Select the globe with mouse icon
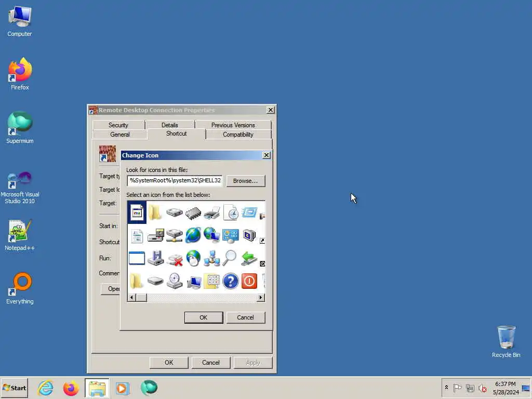The image size is (532, 399). click(x=193, y=258)
